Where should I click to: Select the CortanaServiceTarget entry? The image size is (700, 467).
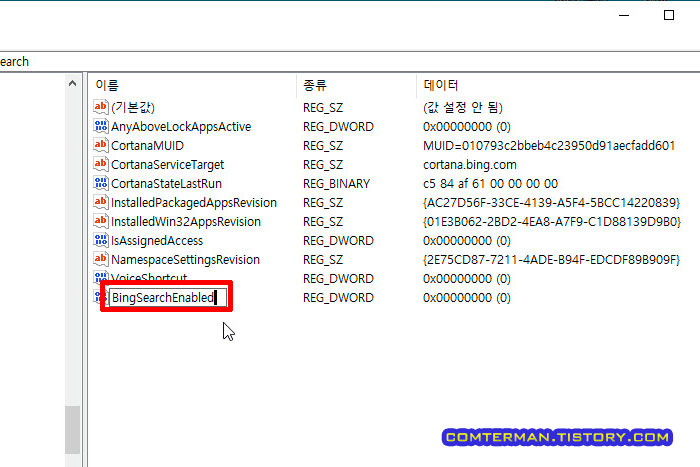[x=167, y=165]
